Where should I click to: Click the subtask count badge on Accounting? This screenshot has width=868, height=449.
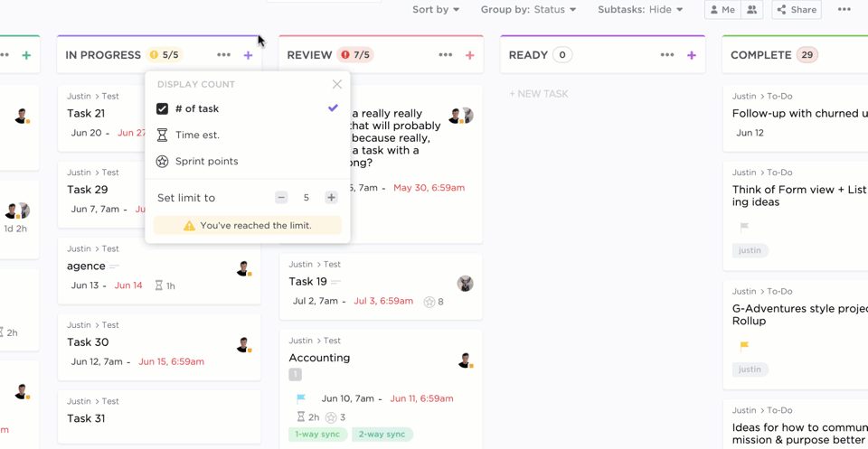coord(295,375)
